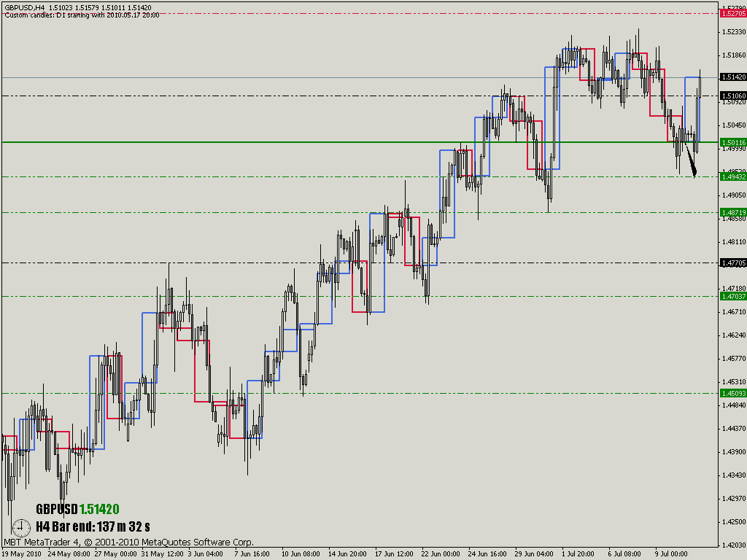Click the '19 May 2010' time axis label
The image size is (747, 560).
(x=22, y=554)
